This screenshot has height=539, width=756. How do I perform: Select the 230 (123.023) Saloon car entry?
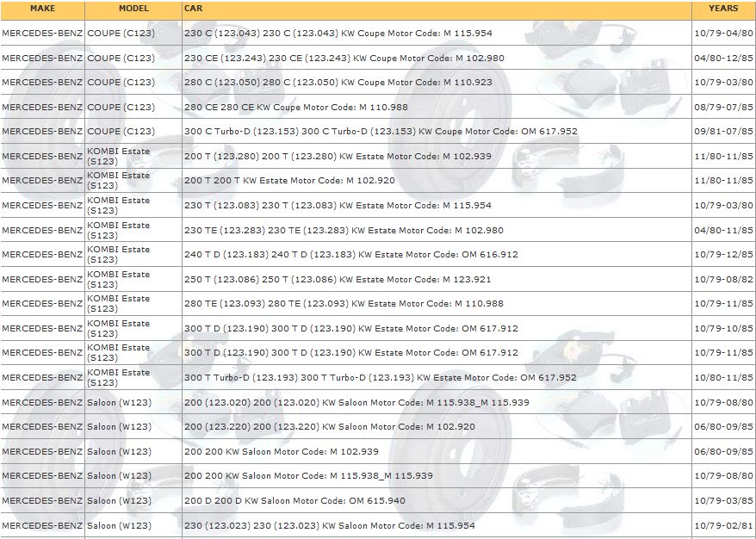(329, 526)
